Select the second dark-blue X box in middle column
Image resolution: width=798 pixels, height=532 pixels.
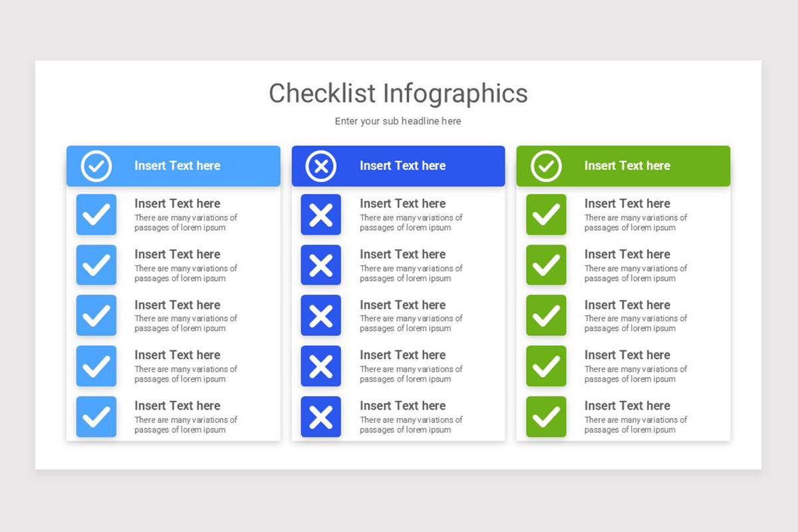[321, 265]
